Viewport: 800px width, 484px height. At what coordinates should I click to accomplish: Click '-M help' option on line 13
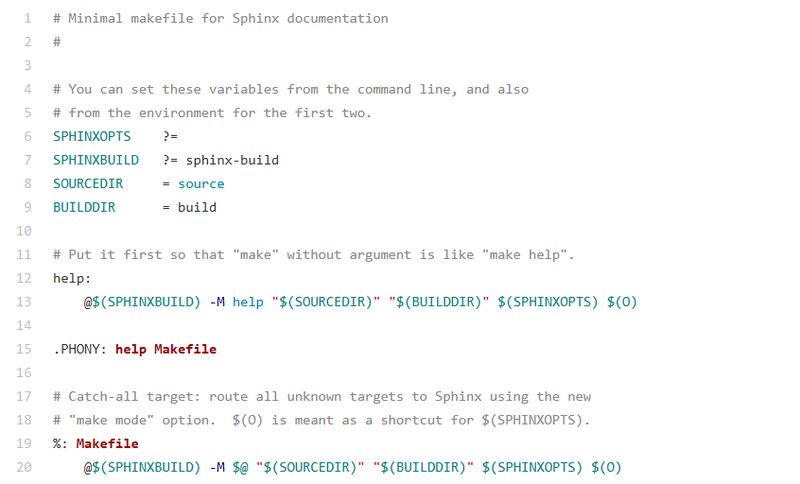click(236, 302)
